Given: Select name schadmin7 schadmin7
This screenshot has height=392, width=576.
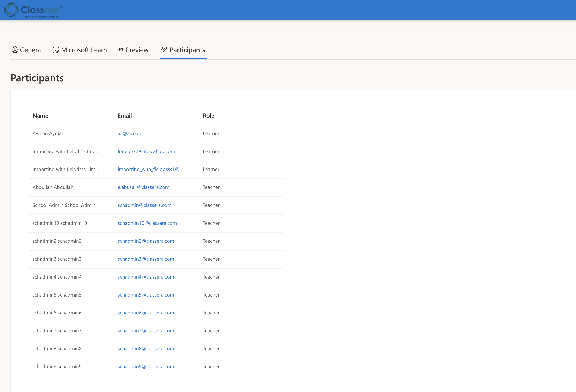Looking at the screenshot, I should [x=57, y=330].
